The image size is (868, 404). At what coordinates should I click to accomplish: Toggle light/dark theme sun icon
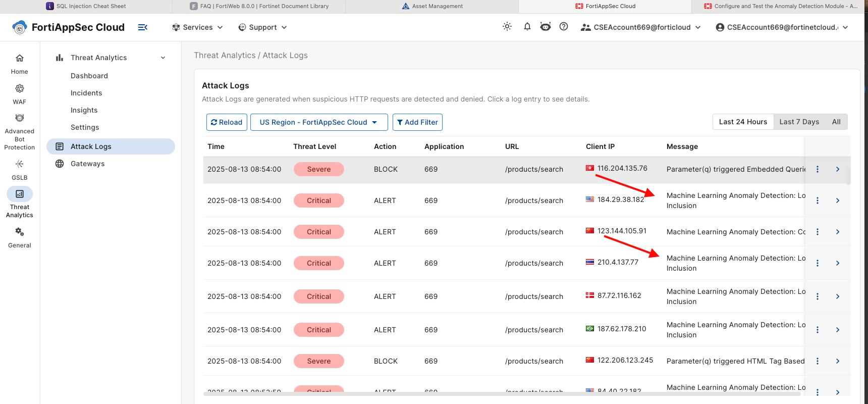point(507,27)
